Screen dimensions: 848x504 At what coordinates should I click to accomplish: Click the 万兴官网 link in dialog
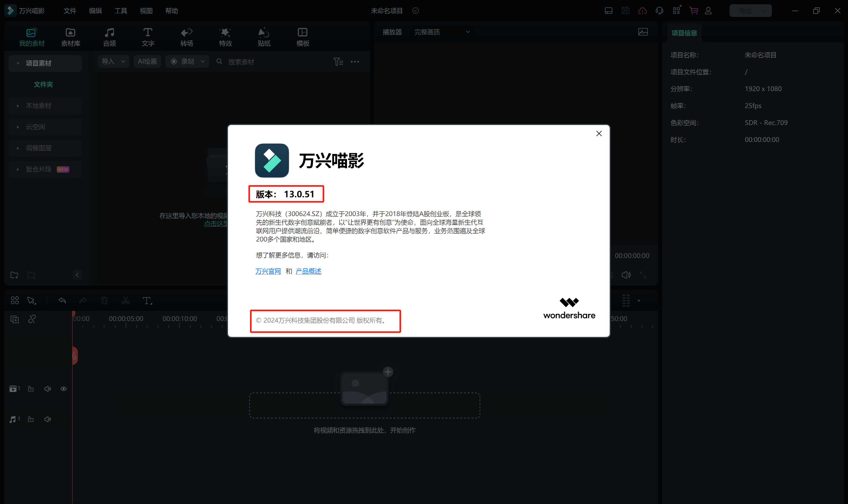268,271
